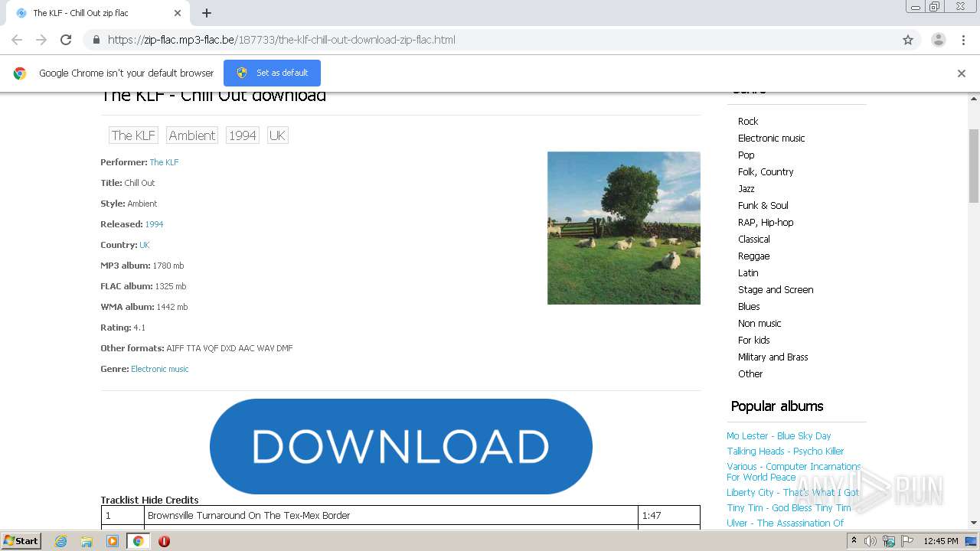Click the address bar URL
Viewport: 980px width, 551px height.
coord(282,40)
